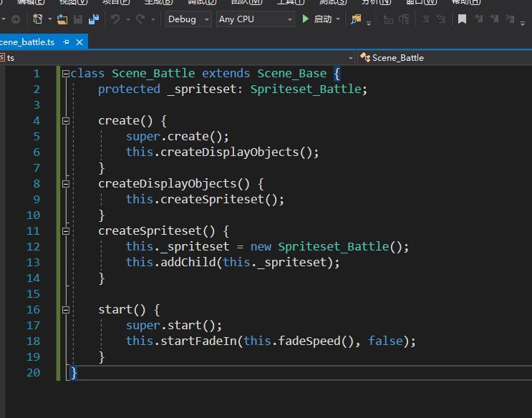Click line number 3 in the margin
532x418 pixels.
point(37,104)
